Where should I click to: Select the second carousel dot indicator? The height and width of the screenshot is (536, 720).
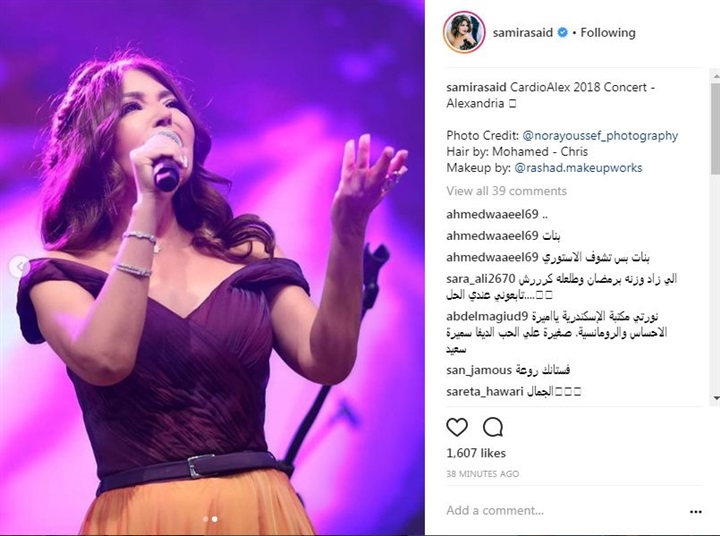[x=214, y=519]
